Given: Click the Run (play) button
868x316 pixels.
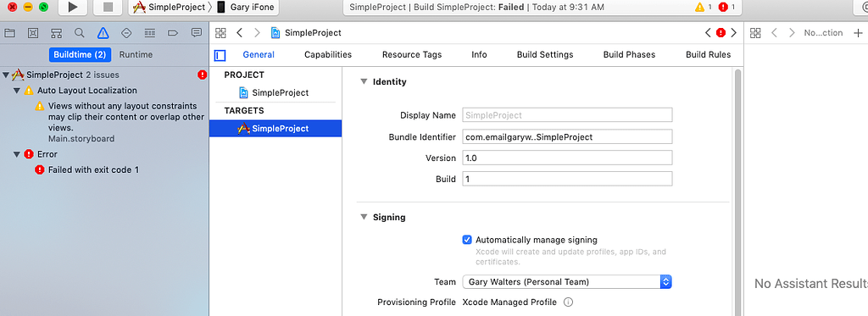Looking at the screenshot, I should click(73, 7).
